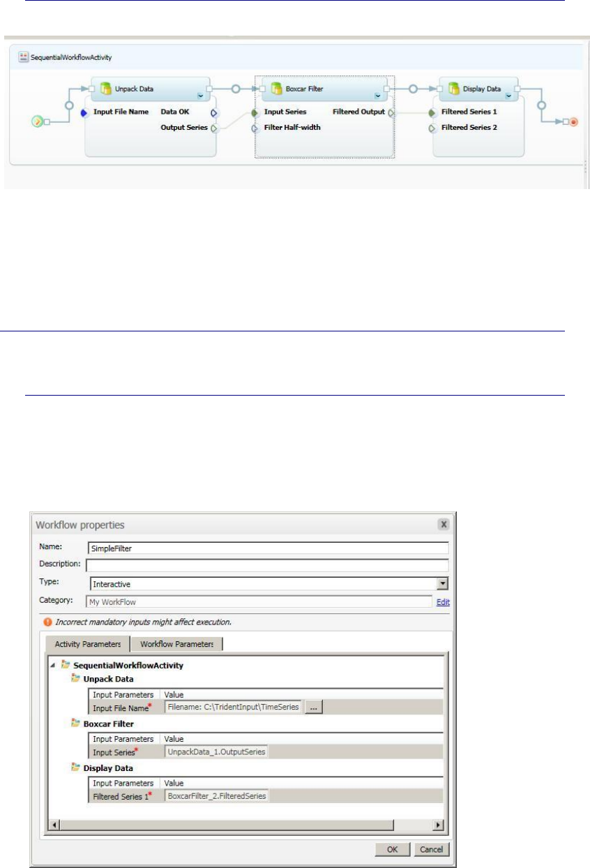
Task: Click the SequentialWorkflowActivity folder icon in tree
Action: click(x=67, y=666)
